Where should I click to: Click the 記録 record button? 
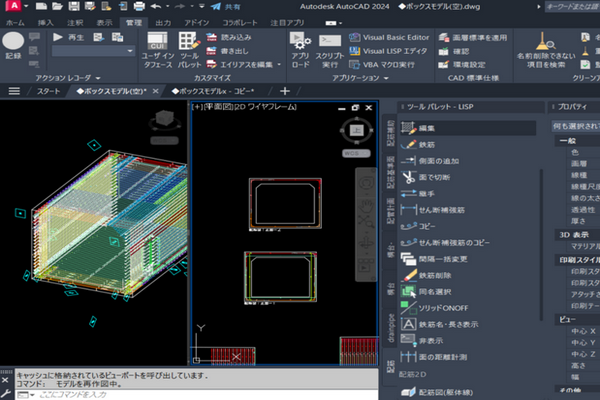pos(13,45)
